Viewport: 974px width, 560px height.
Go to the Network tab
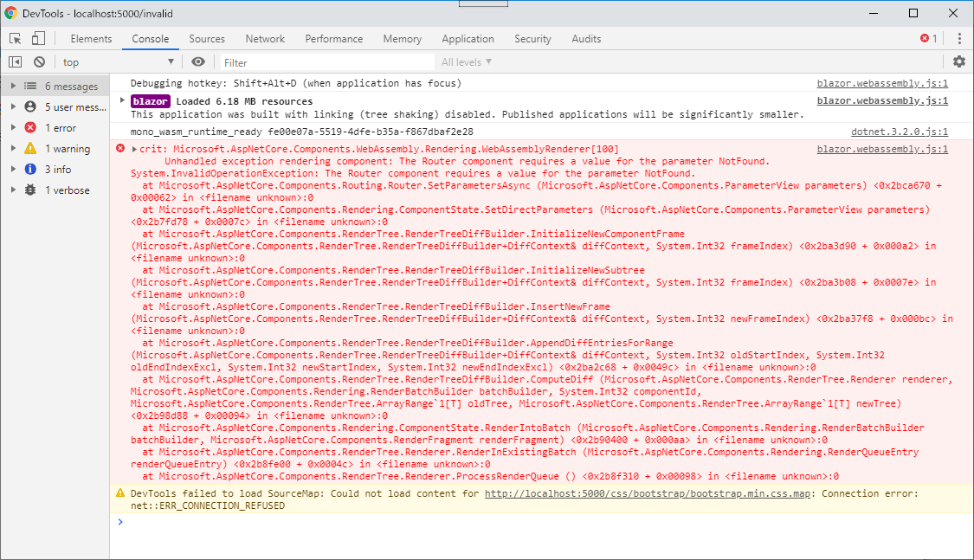click(265, 38)
